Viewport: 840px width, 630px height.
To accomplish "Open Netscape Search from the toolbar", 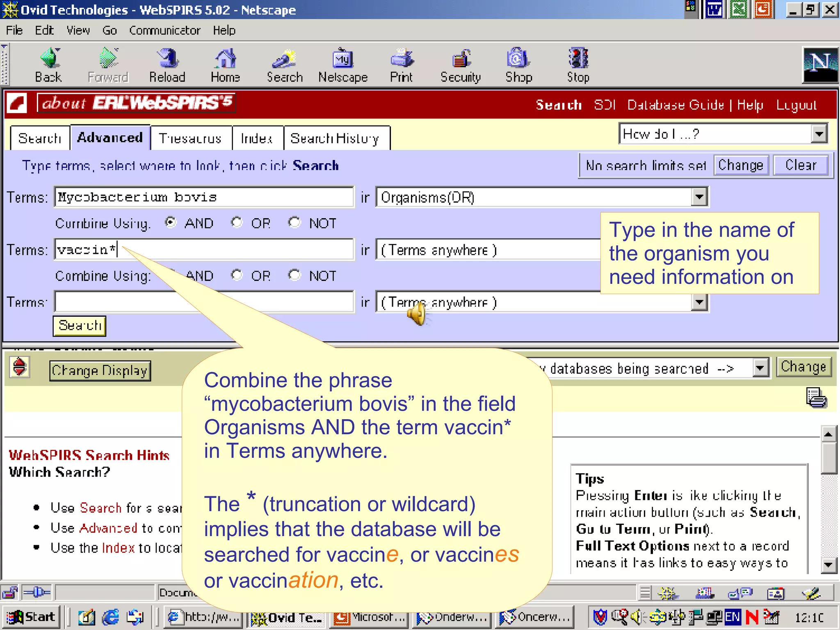I will tap(285, 66).
